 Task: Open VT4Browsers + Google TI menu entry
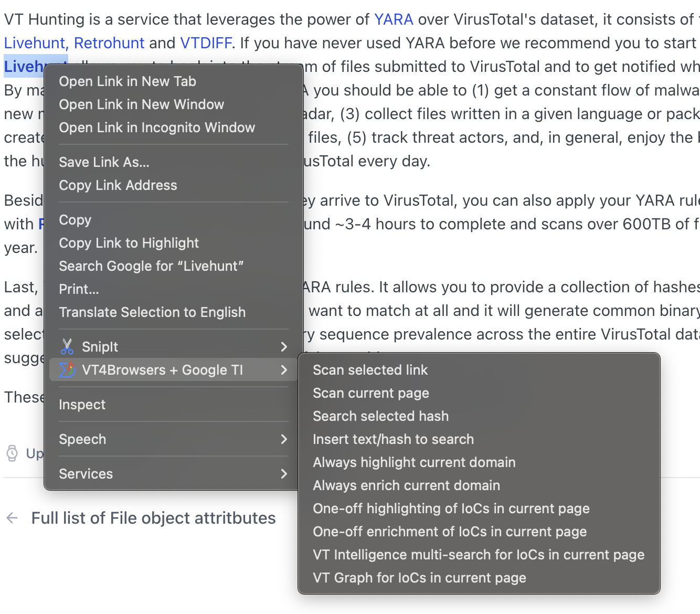pyautogui.click(x=174, y=370)
